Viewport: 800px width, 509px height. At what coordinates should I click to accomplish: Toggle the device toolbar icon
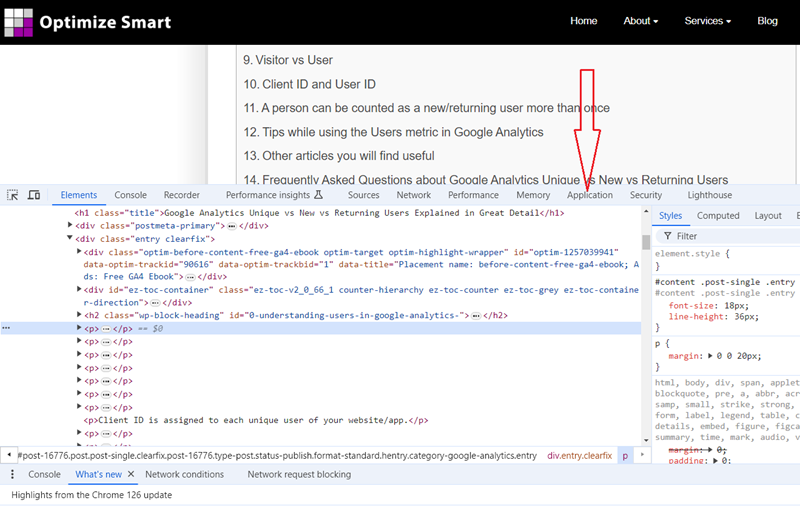point(34,195)
